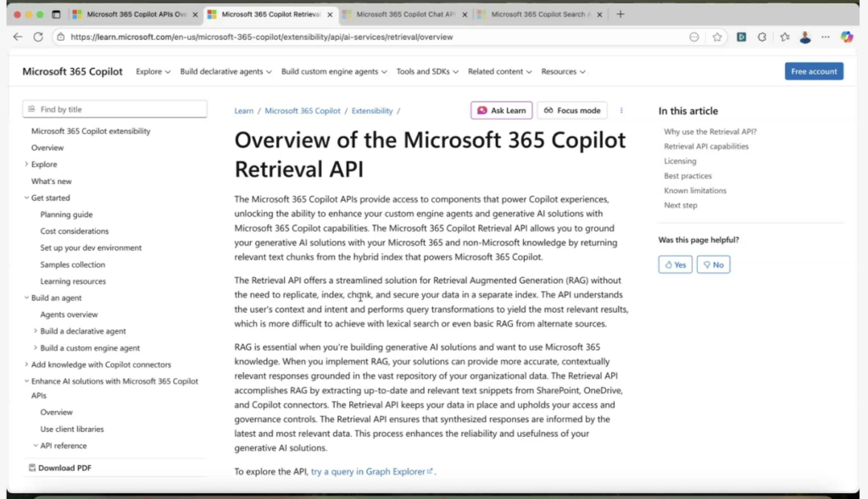Bookmark this page with the star icon
This screenshot has width=868, height=499.
pos(717,37)
